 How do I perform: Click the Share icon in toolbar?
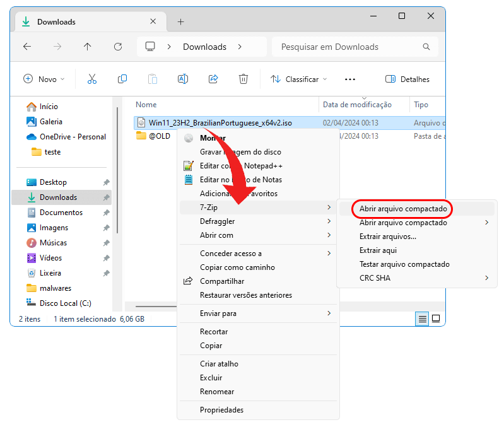point(213,79)
